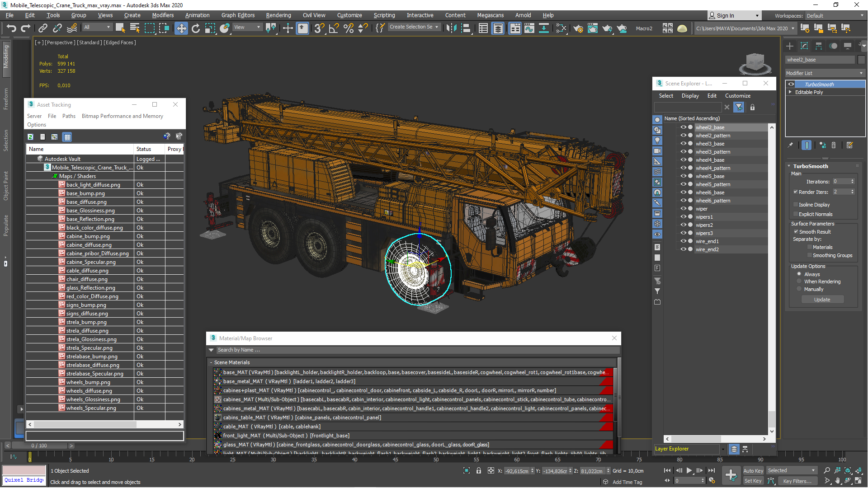Open the selection filter All dropdown
Screen dimensions: 868x488
97,27
